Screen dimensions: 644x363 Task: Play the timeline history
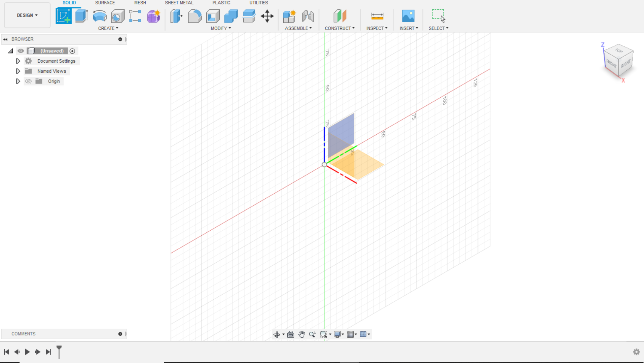coord(27,352)
